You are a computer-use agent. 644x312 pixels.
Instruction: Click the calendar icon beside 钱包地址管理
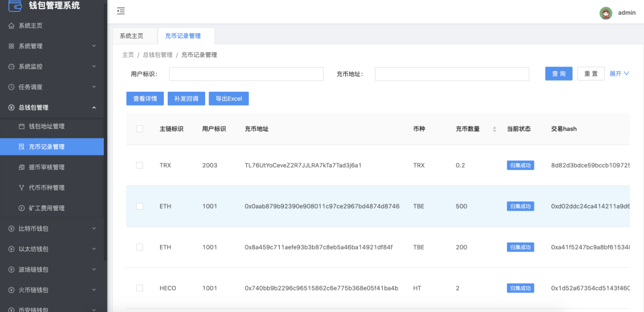click(21, 127)
